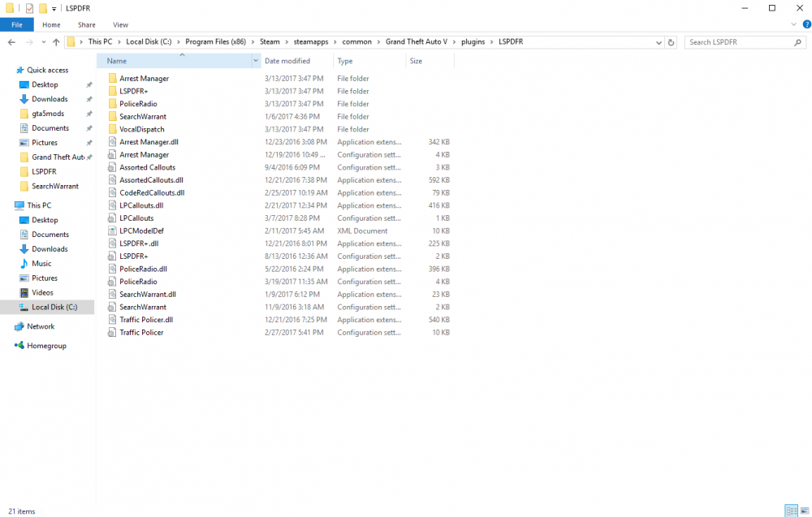The height and width of the screenshot is (517, 812).
Task: Select Homegroup in navigation pane
Action: 46,346
